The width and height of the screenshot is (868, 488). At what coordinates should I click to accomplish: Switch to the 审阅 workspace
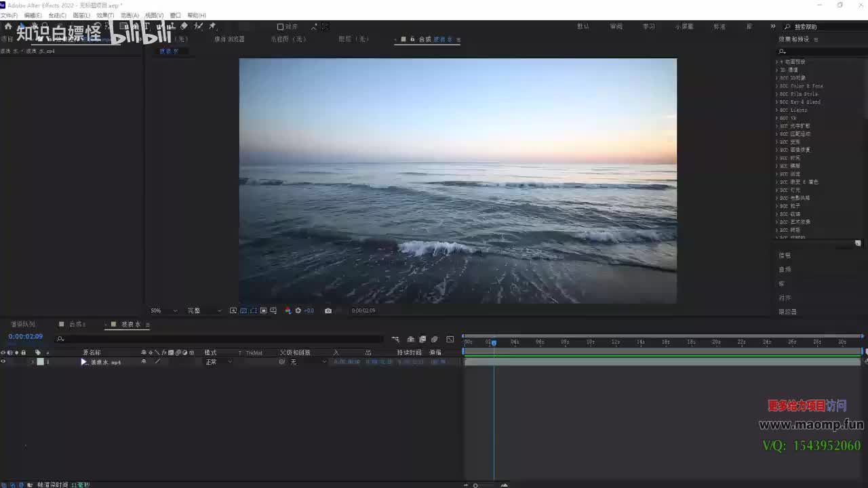616,26
